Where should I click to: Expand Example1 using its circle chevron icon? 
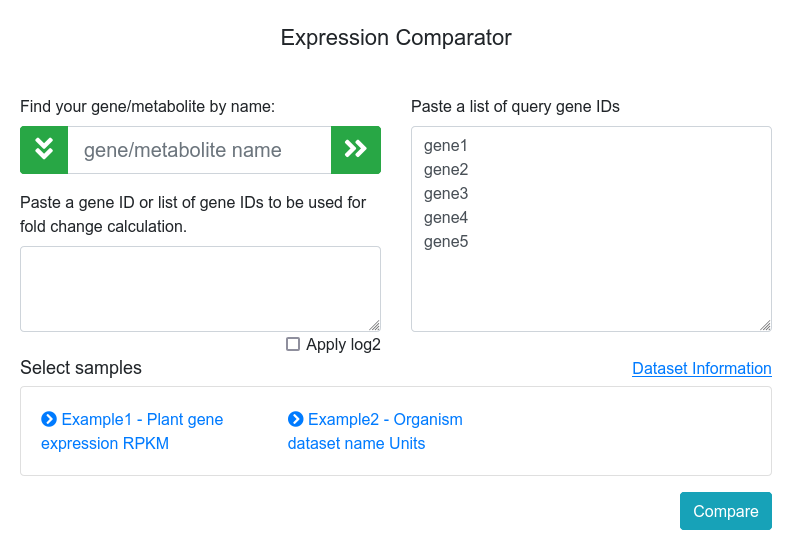coord(49,419)
